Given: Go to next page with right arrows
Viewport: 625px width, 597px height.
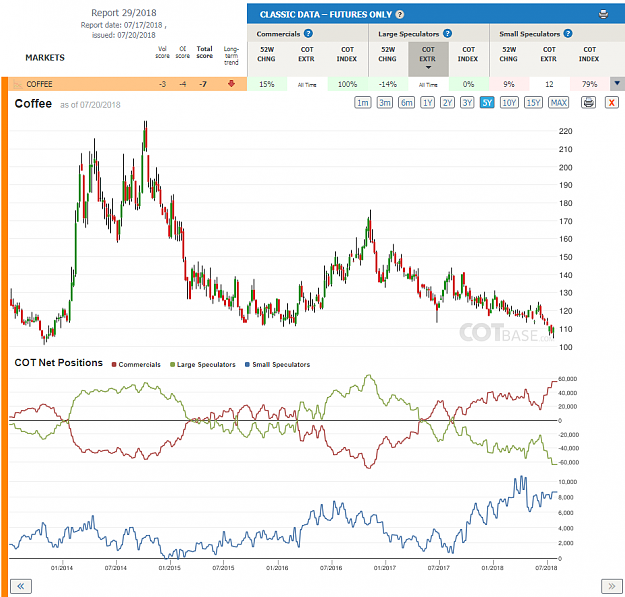Looking at the screenshot, I should click(611, 586).
